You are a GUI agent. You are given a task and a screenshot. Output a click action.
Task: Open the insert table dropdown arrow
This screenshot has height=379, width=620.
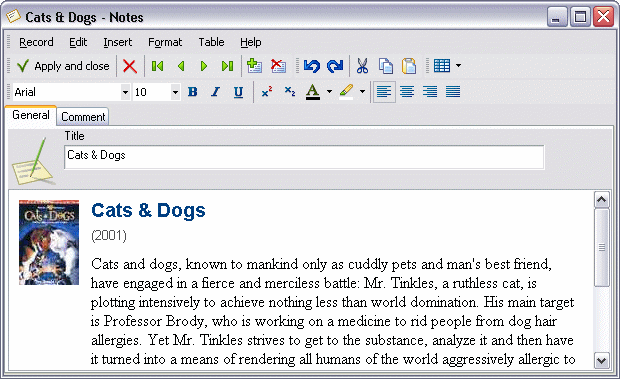(x=458, y=66)
